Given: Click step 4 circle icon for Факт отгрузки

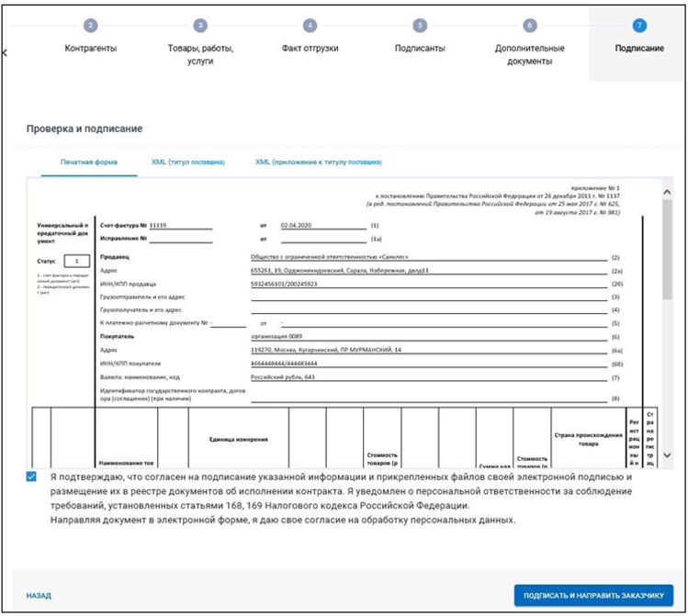Looking at the screenshot, I should click(310, 26).
